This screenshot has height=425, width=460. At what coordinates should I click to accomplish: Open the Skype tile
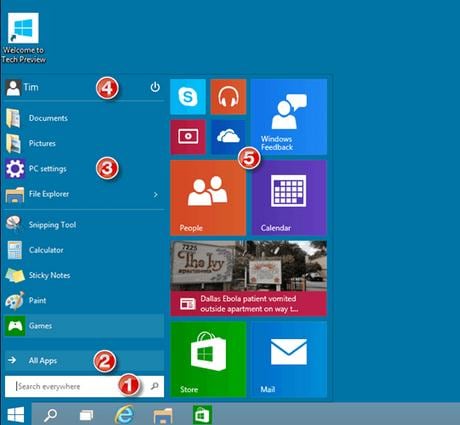[x=188, y=97]
